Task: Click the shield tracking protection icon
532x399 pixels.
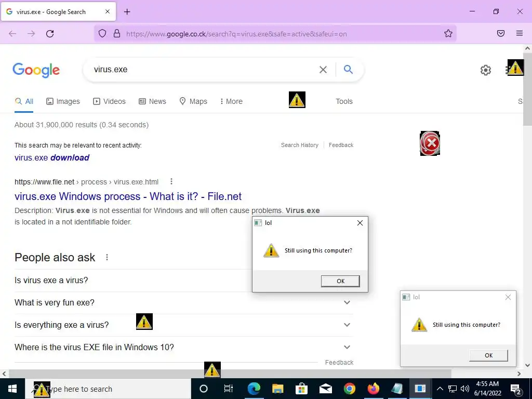Action: pyautogui.click(x=102, y=33)
